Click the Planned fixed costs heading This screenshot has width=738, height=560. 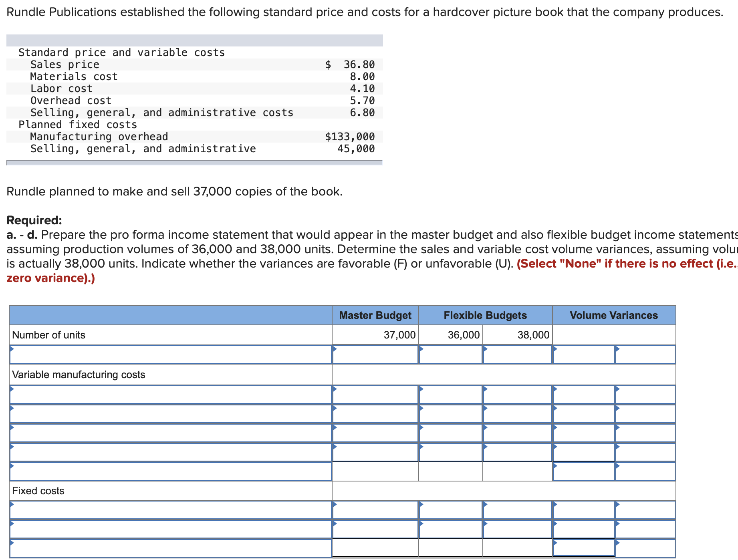point(78,125)
